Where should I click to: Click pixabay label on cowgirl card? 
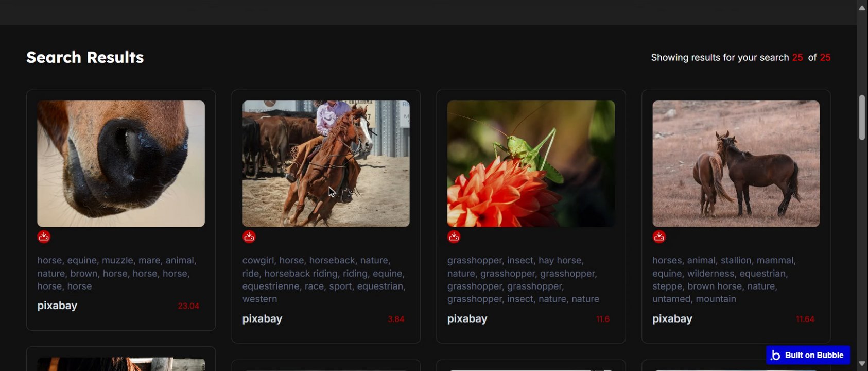coord(262,318)
